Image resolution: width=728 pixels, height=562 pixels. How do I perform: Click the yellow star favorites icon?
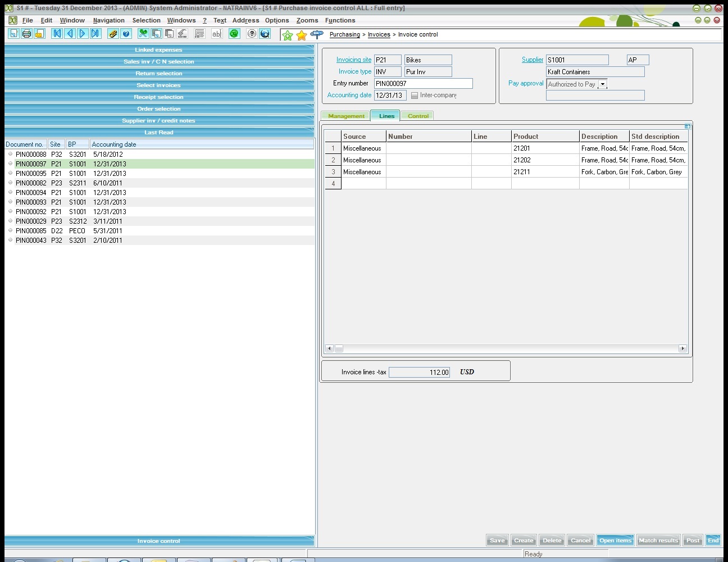tap(302, 35)
